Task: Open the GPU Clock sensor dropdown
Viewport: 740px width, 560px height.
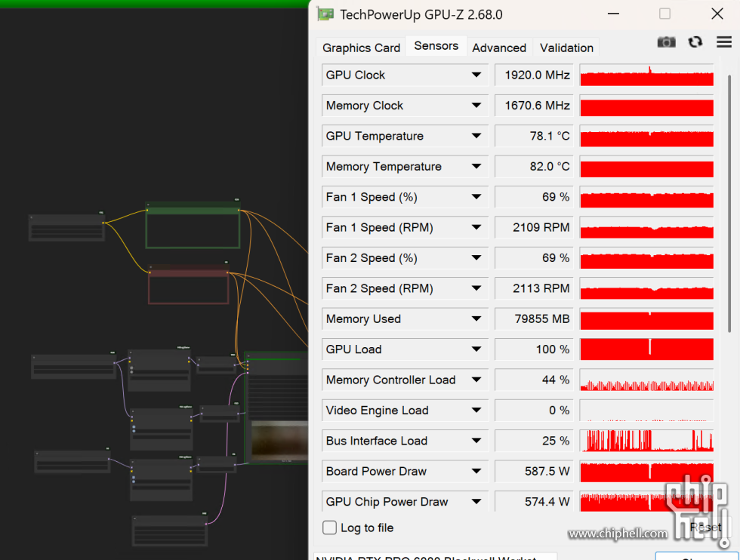Action: [476, 75]
